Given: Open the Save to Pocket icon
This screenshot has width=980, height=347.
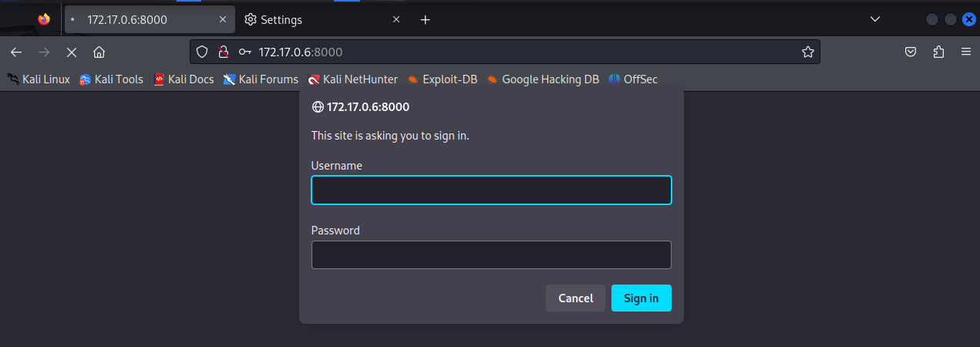Looking at the screenshot, I should pos(911,52).
